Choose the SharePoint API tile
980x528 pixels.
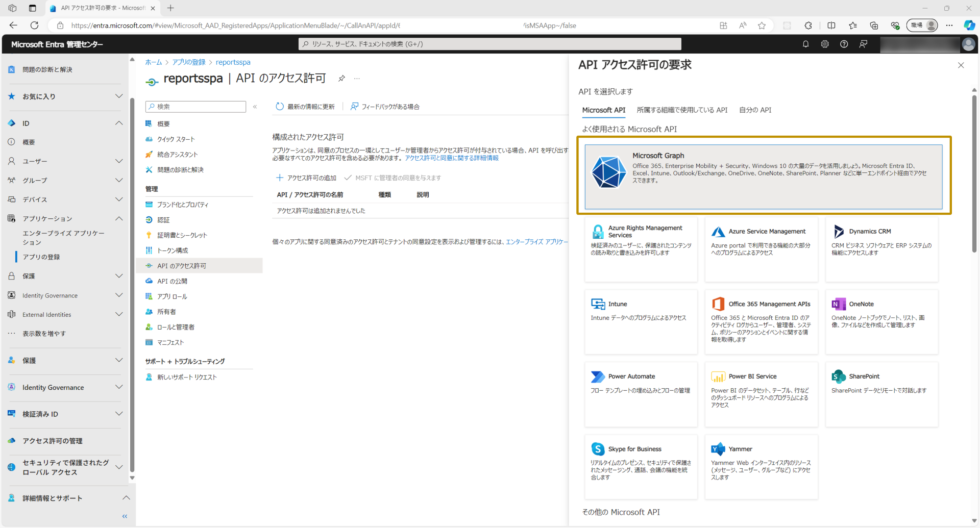882,394
